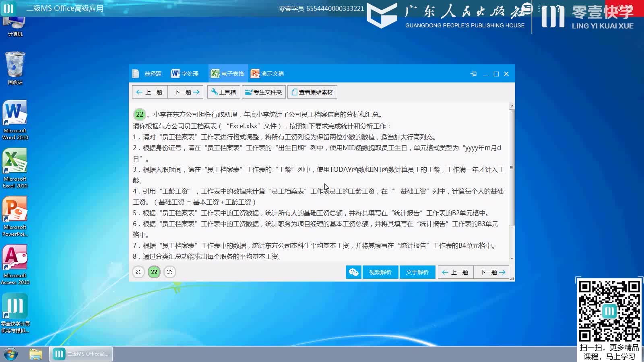Image resolution: width=644 pixels, height=362 pixels.
Task: Select question number 22
Action: 154,272
